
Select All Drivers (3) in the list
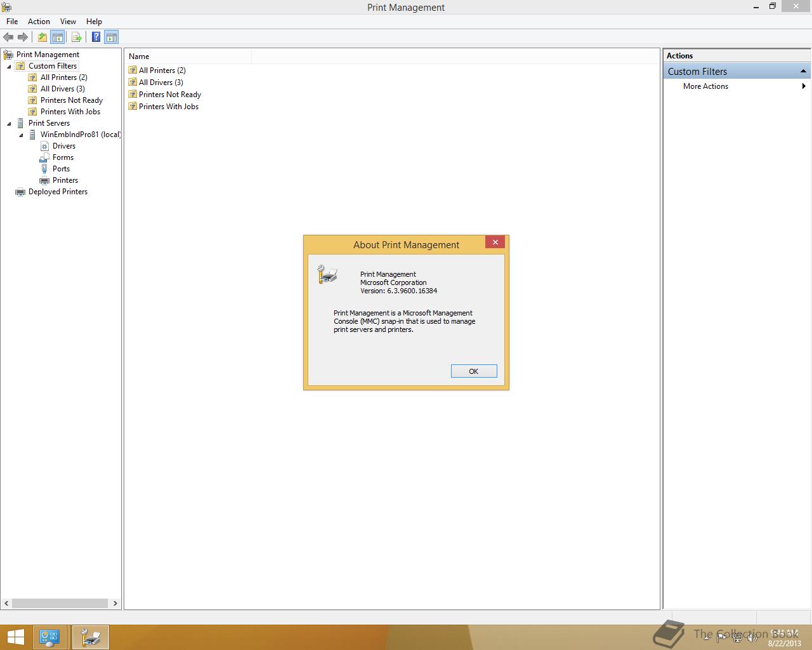click(x=161, y=83)
